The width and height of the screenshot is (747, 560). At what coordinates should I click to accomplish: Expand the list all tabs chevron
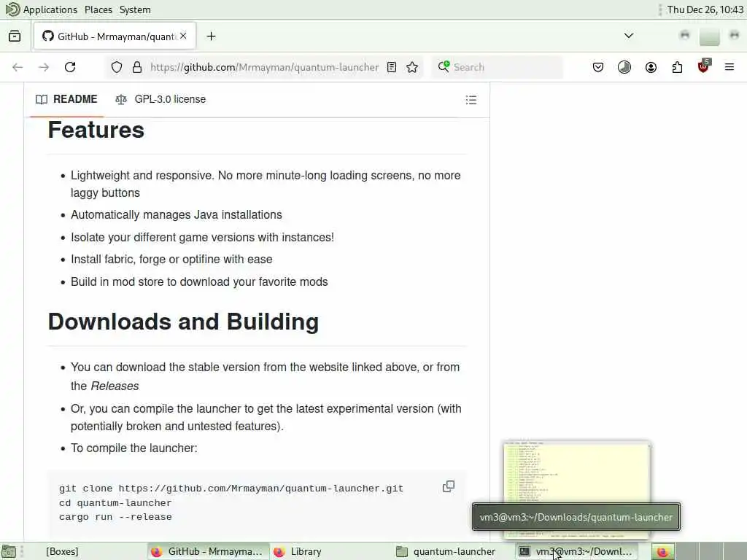[x=629, y=36]
